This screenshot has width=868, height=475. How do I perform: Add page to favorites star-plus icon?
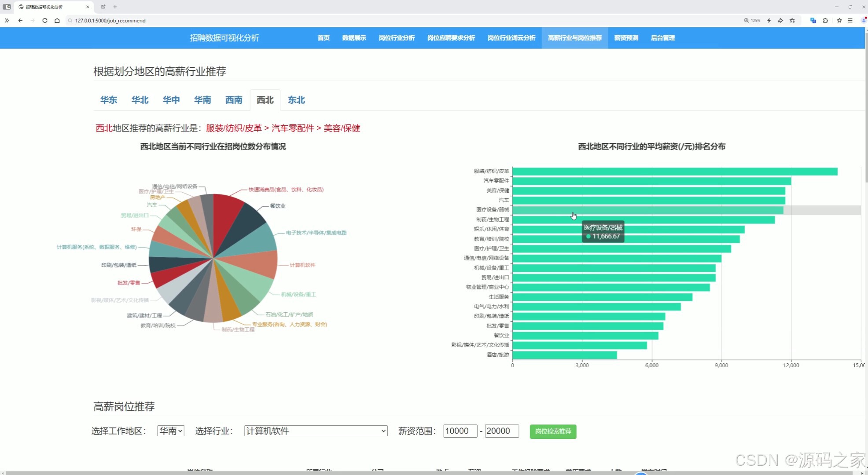(792, 20)
